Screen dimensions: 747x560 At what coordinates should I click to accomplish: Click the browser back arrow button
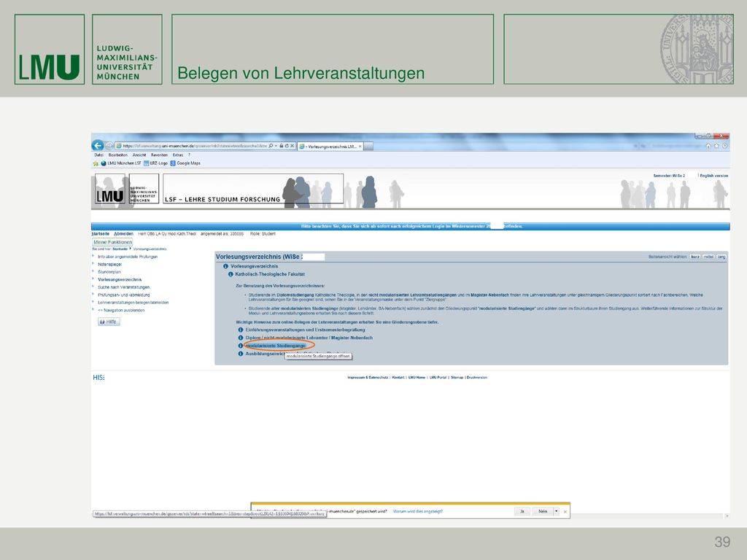point(98,145)
